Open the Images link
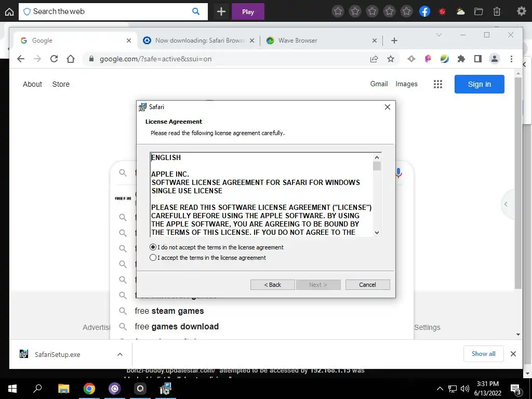 pos(406,84)
